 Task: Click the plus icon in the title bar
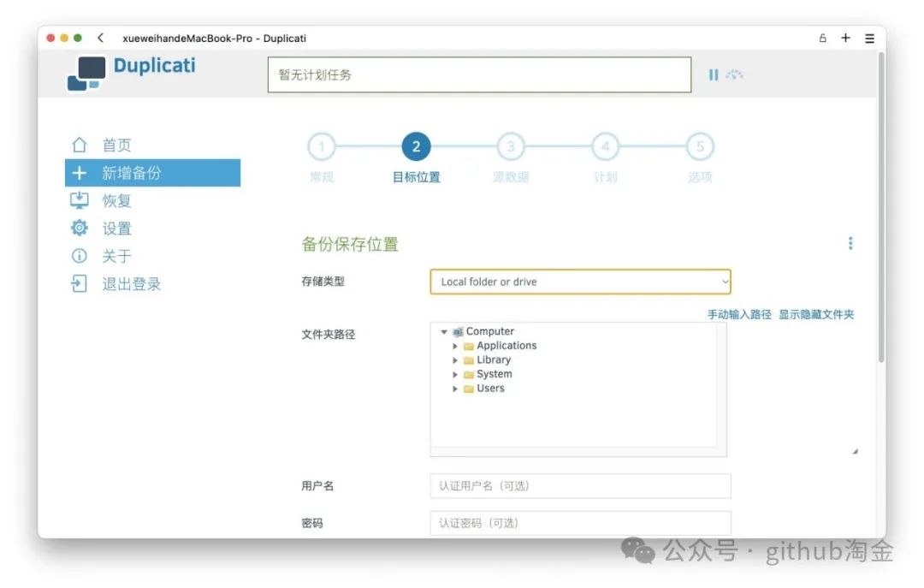point(845,39)
